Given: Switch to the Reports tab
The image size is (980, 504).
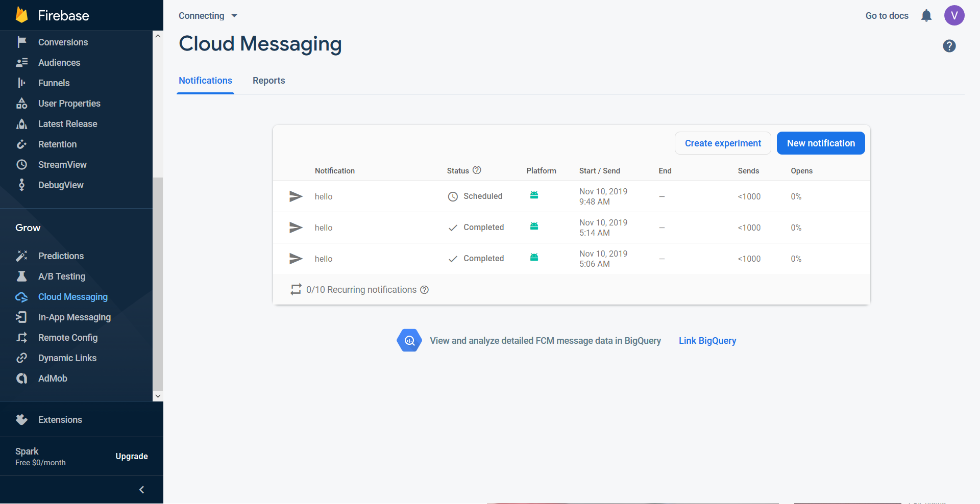Looking at the screenshot, I should pos(268,81).
